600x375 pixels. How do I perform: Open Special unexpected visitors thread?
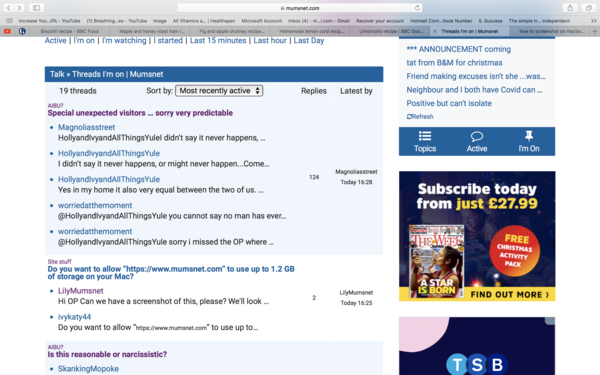pos(140,113)
